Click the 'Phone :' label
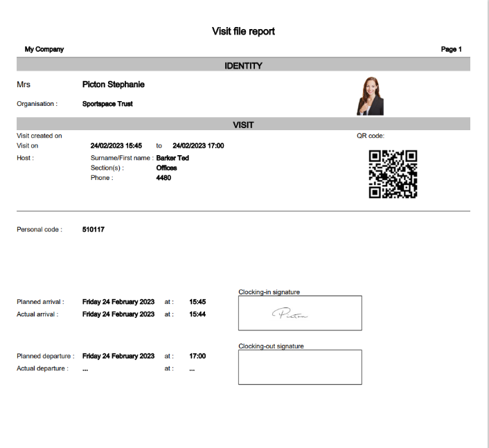Viewport: 489px width, 448px height. coord(102,178)
